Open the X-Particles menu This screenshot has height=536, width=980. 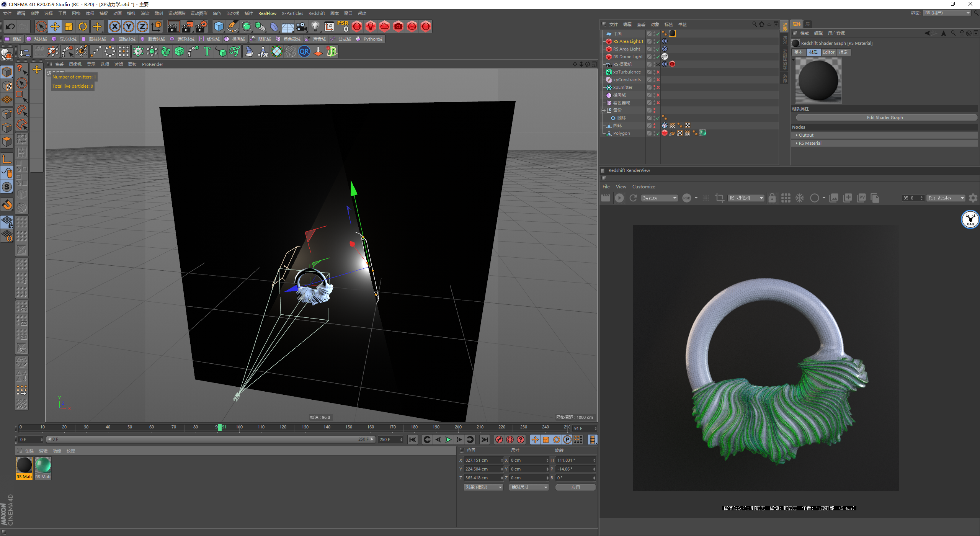[x=292, y=13]
